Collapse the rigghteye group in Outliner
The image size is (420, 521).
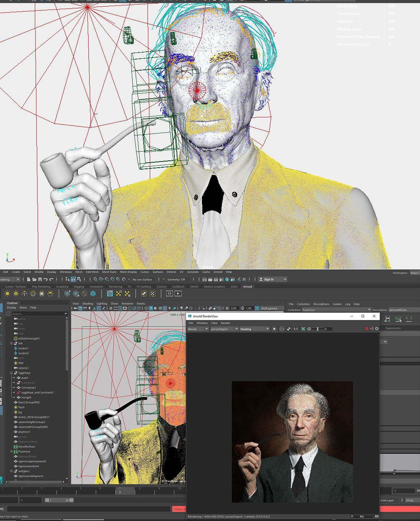tap(11, 373)
